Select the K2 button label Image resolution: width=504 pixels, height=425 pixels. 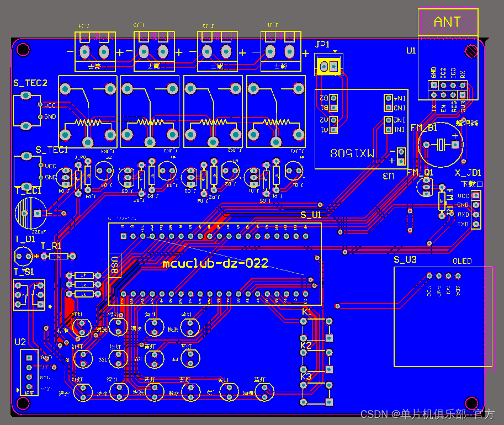(x=306, y=346)
